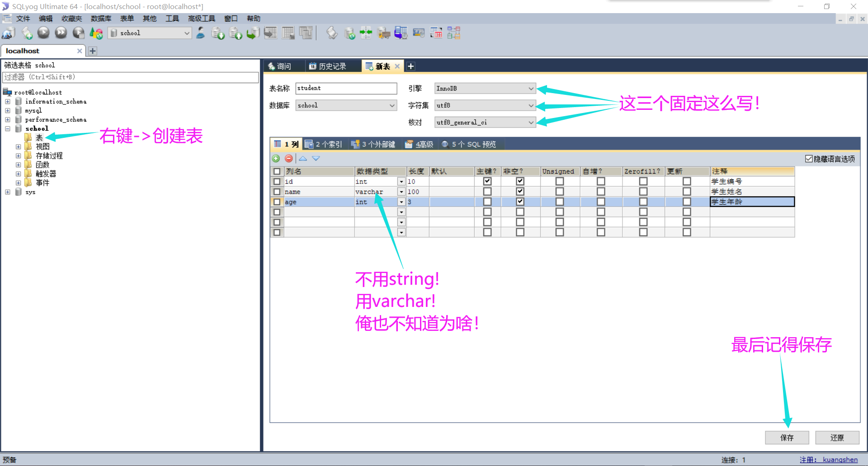
Task: Click the red minus icon to remove column
Action: tap(288, 158)
